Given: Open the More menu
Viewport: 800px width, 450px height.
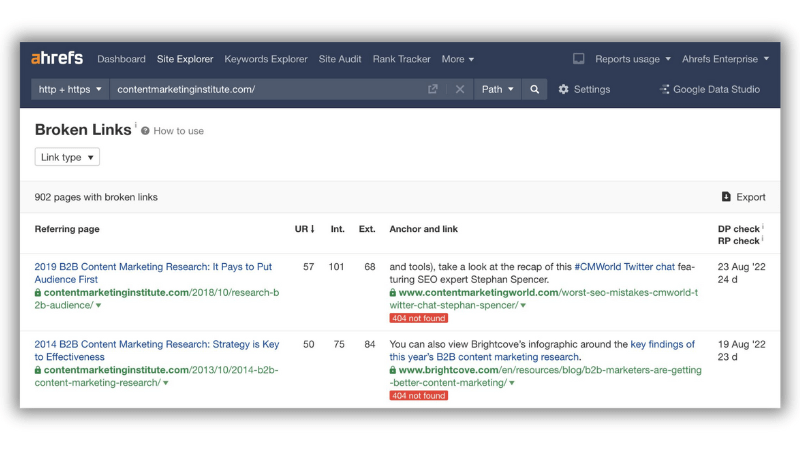Looking at the screenshot, I should [x=458, y=59].
